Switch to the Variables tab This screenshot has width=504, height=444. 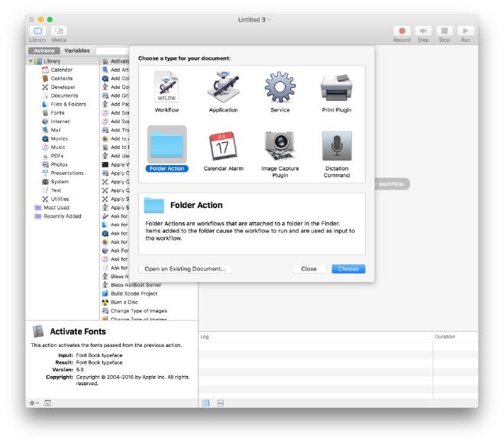tap(77, 51)
